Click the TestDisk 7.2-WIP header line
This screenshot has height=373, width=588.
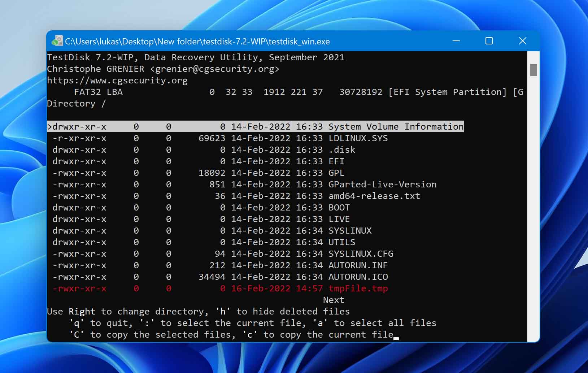click(196, 57)
